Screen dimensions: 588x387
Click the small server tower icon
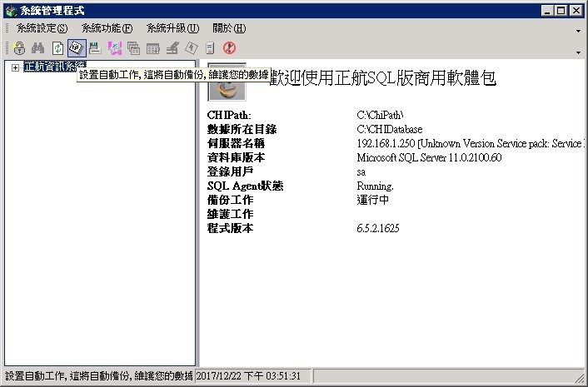click(211, 48)
